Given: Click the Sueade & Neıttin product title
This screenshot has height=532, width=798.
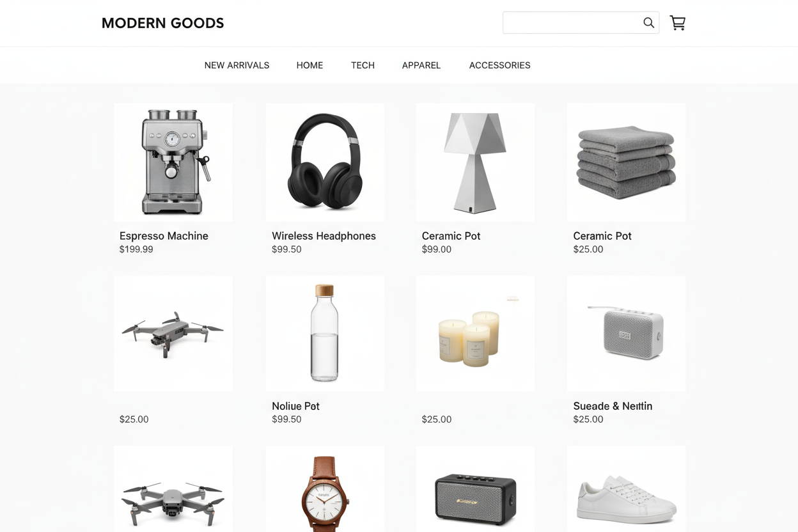Looking at the screenshot, I should (613, 406).
